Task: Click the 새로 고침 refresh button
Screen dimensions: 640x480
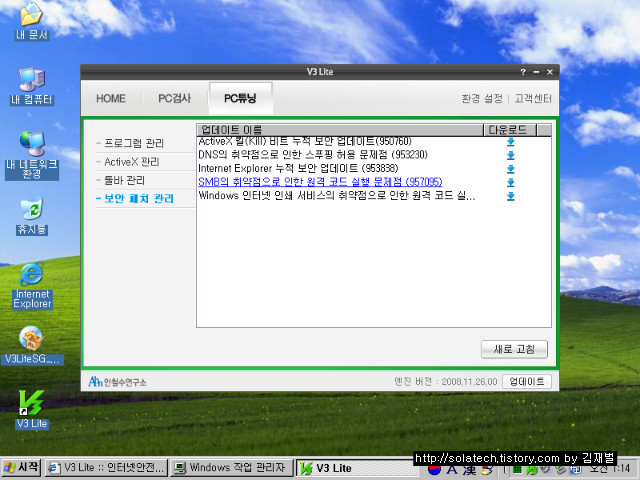Action: (514, 349)
